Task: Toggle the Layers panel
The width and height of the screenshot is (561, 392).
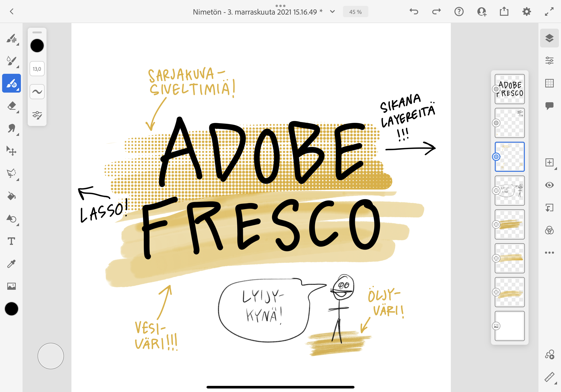Action: [x=549, y=38]
